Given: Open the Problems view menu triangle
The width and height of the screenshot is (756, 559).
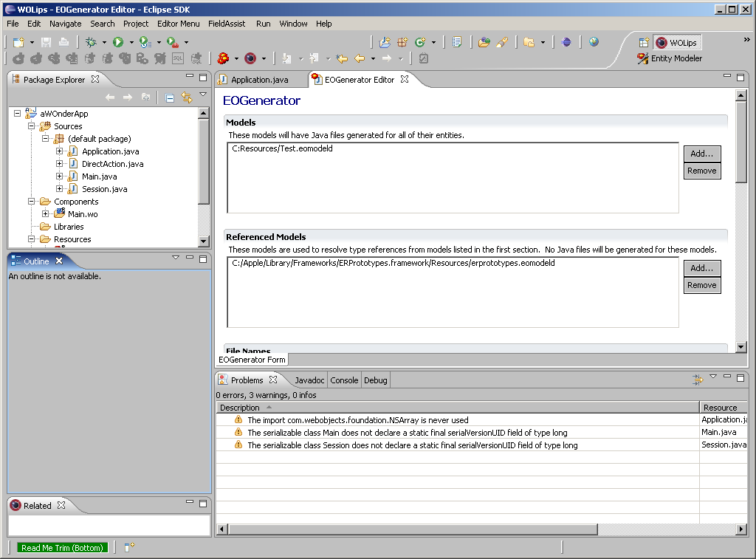Looking at the screenshot, I should tap(713, 376).
